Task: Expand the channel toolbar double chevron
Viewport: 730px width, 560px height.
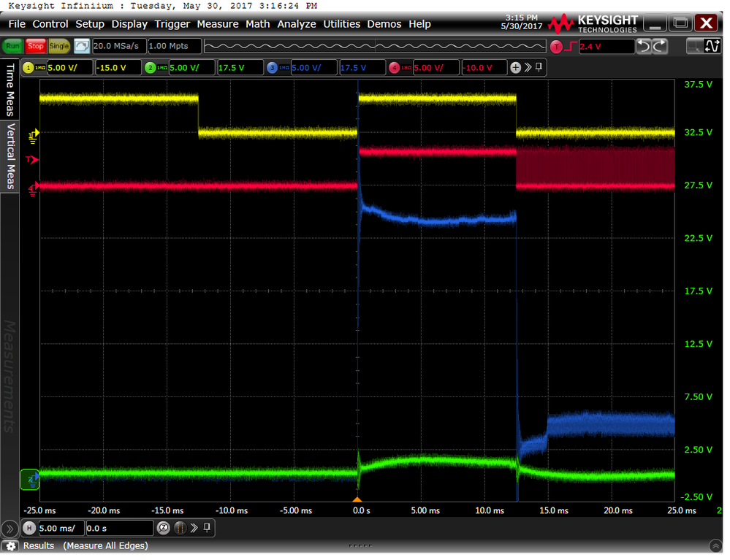Action: pos(528,68)
